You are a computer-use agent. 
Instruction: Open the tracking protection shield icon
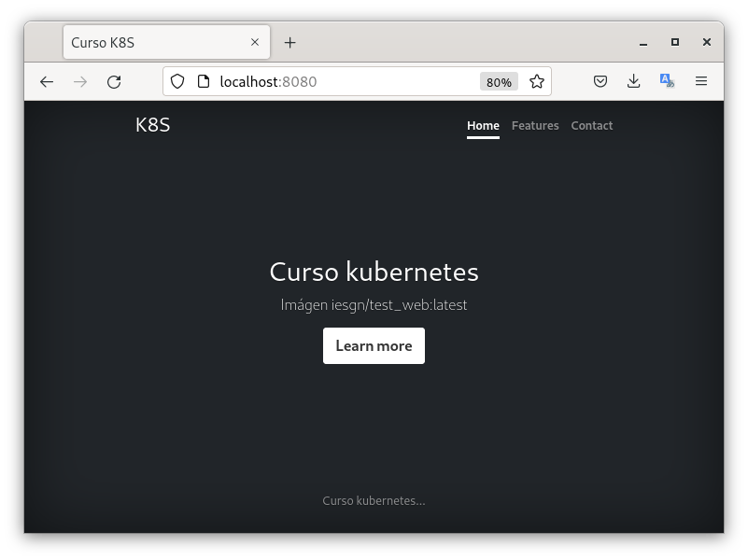click(x=177, y=82)
